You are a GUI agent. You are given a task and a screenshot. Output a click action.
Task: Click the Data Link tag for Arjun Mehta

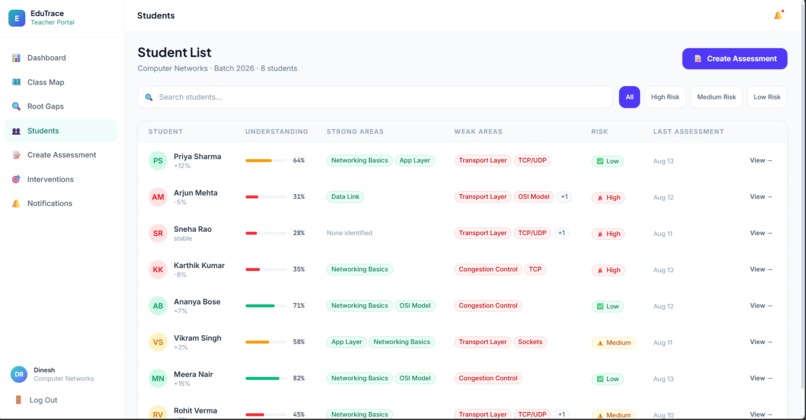(x=345, y=197)
